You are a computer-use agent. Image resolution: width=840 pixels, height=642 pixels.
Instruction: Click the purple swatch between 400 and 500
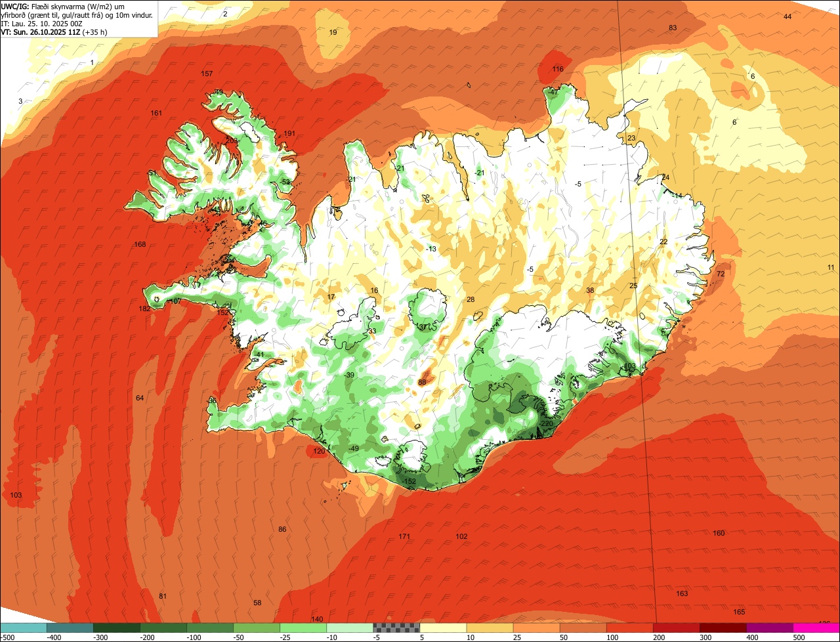[769, 628]
